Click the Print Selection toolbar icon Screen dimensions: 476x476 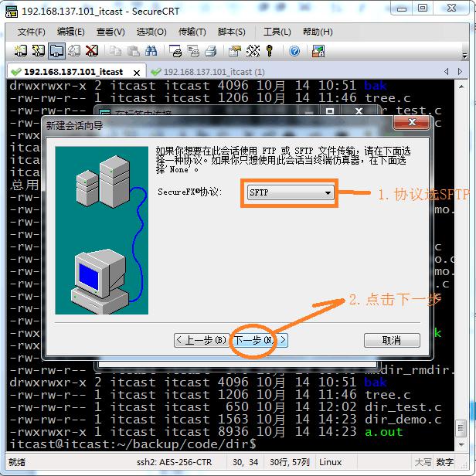coord(193,51)
